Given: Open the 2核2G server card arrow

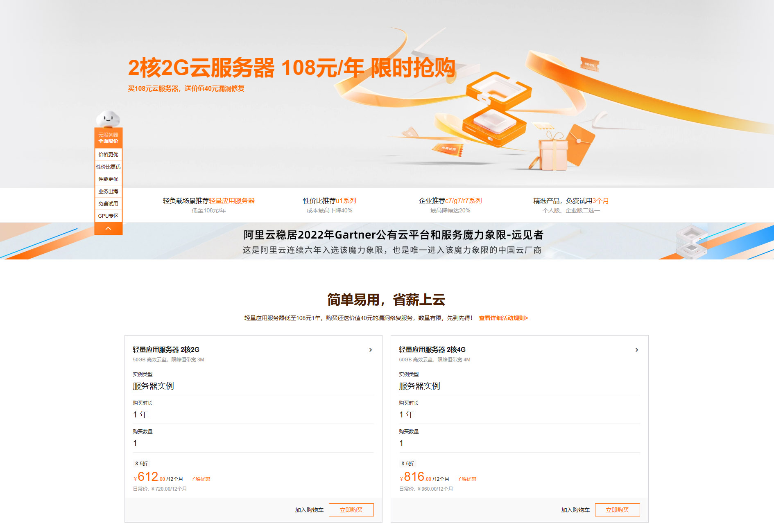Looking at the screenshot, I should [x=371, y=350].
